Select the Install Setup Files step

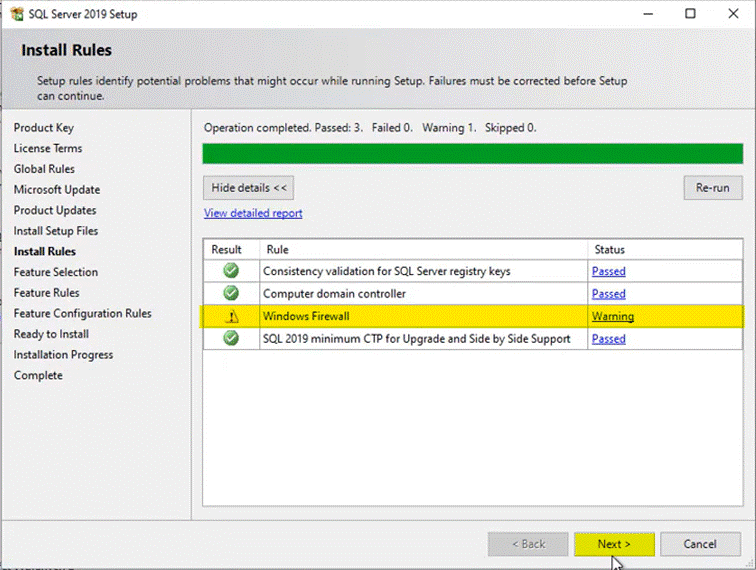[56, 231]
